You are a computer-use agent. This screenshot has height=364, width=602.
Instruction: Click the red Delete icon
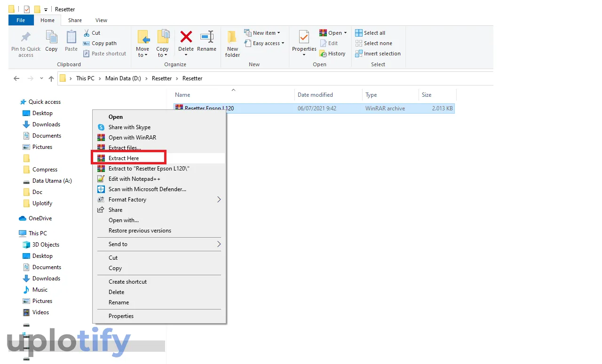click(186, 37)
